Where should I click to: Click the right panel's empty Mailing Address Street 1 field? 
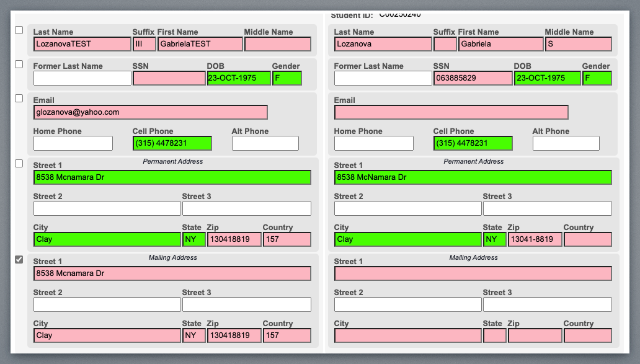pos(473,273)
